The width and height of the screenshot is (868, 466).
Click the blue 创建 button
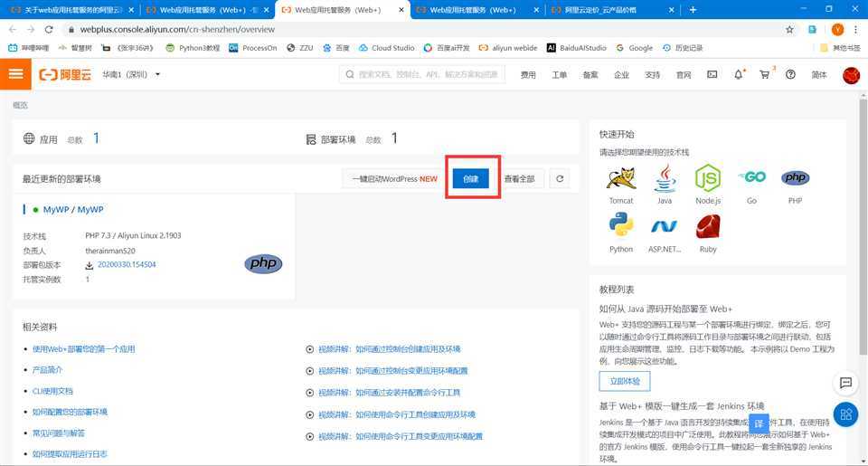470,179
